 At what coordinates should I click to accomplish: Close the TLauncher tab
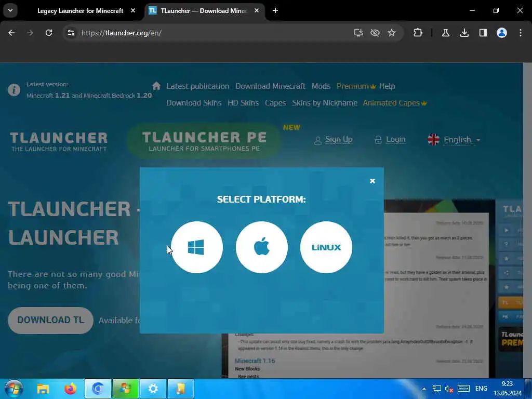pos(257,10)
